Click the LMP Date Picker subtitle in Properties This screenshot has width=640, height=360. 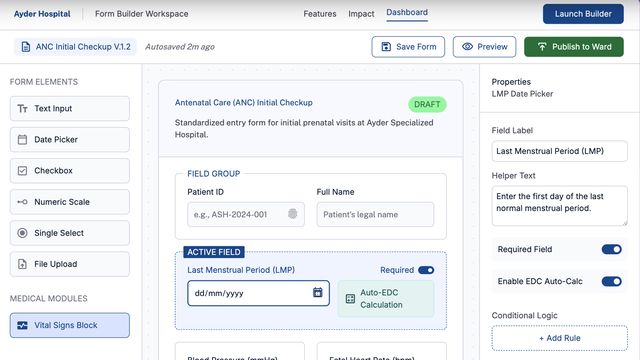pos(522,94)
